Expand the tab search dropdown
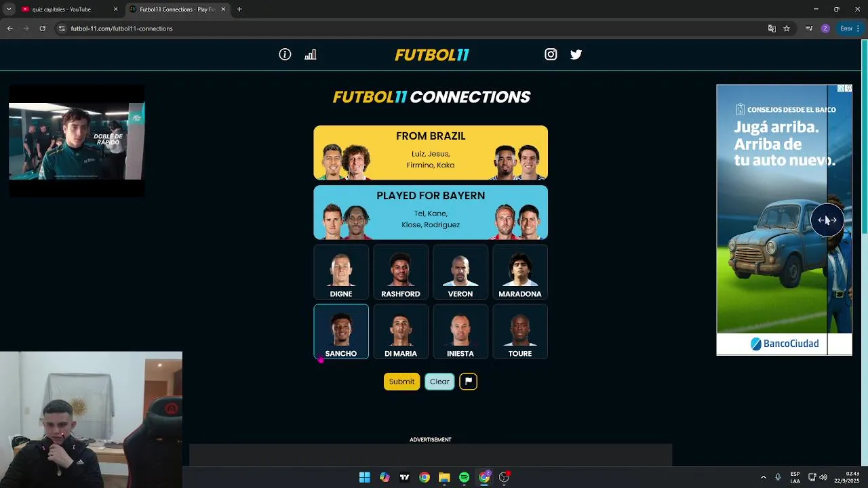868x488 pixels. point(9,9)
